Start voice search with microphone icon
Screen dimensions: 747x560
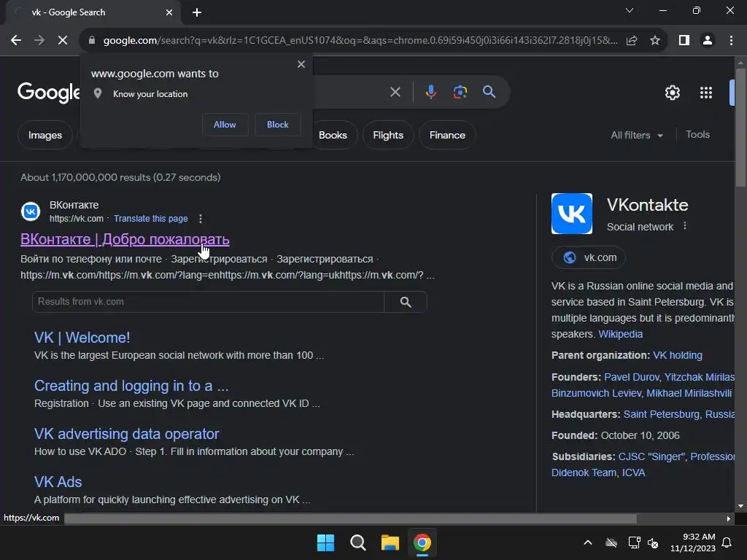tap(430, 92)
